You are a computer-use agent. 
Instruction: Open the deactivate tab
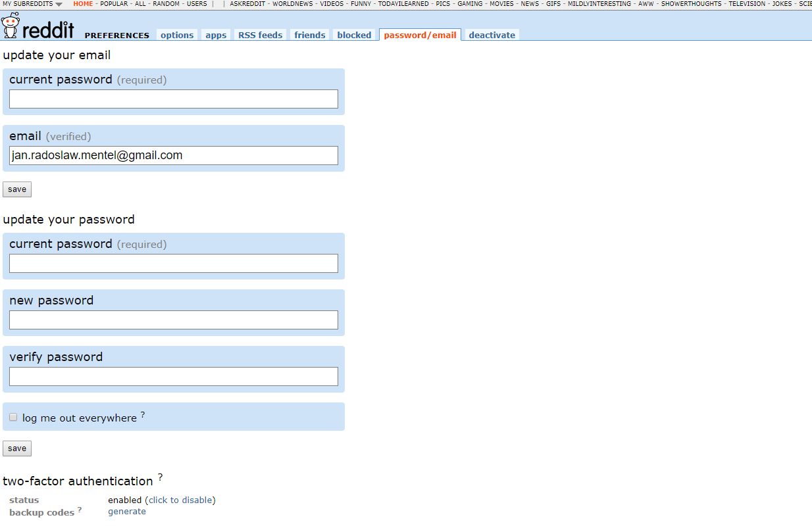(x=492, y=35)
